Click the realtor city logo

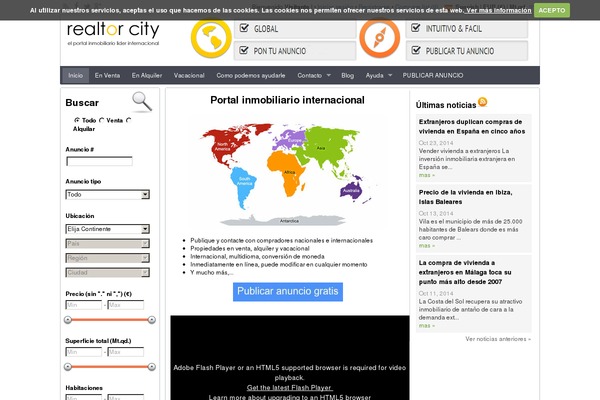tap(113, 33)
